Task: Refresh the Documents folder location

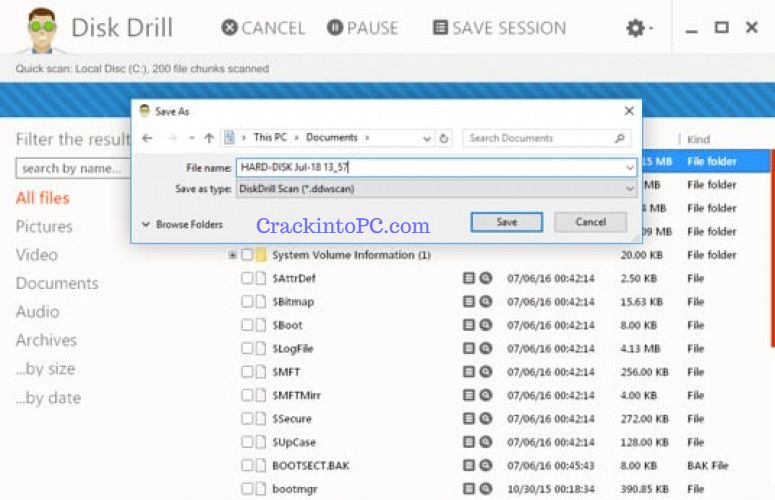Action: point(444,139)
